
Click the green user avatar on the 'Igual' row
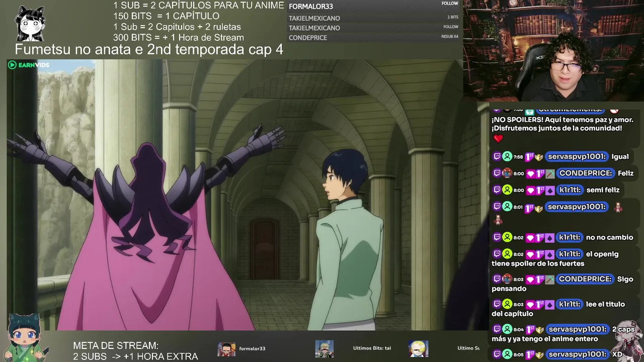coord(507,157)
